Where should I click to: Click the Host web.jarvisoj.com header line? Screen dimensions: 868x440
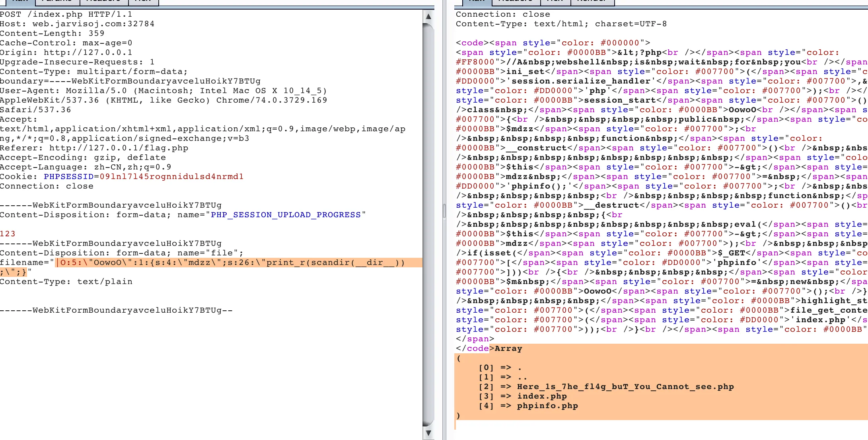pos(77,24)
